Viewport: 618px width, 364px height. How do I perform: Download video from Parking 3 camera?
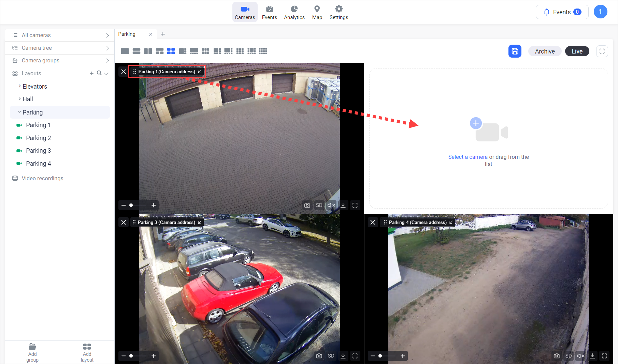[343, 356]
